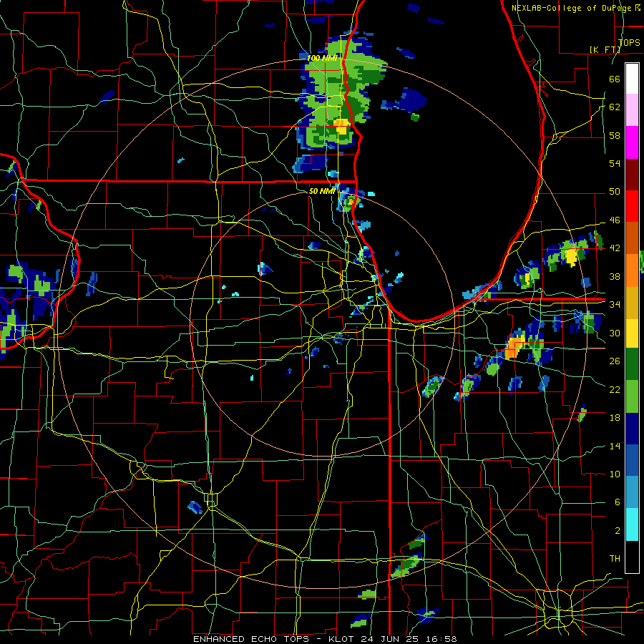Viewport: 644px width, 644px height.
Task: Select the 30 value in the legend
Action: point(615,333)
